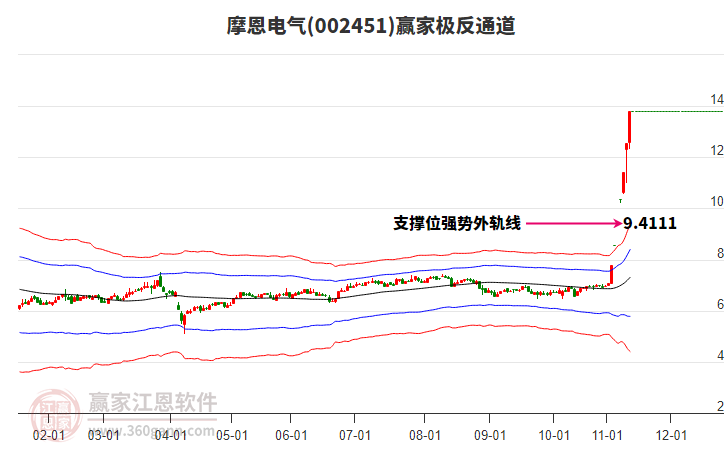This screenshot has height=450, width=726.
Task: Click the y-axis label 10
Action: click(x=717, y=201)
